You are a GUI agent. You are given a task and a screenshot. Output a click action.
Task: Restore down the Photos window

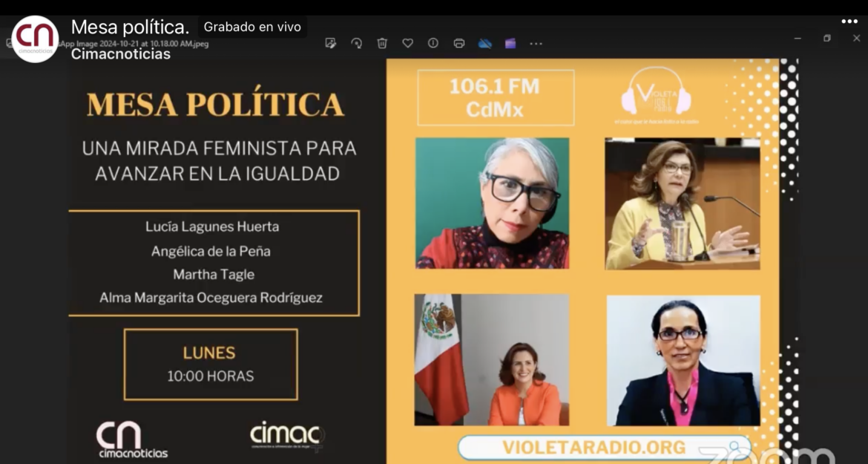click(x=826, y=39)
